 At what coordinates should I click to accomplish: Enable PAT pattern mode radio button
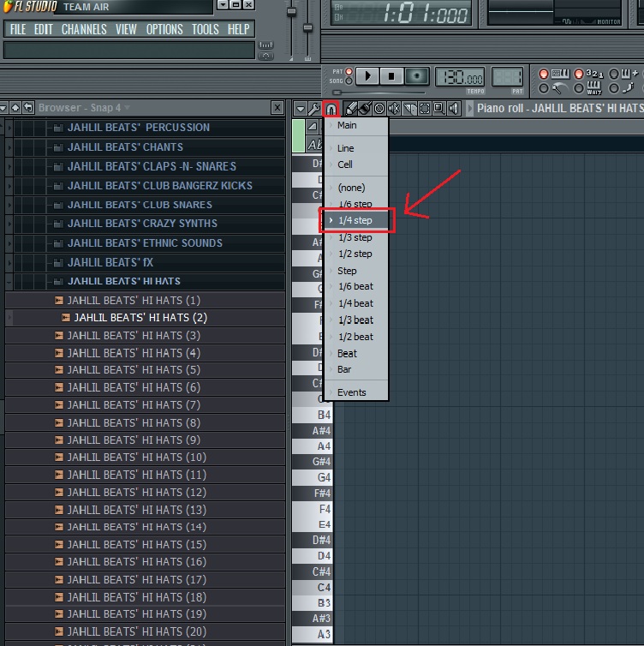point(349,71)
